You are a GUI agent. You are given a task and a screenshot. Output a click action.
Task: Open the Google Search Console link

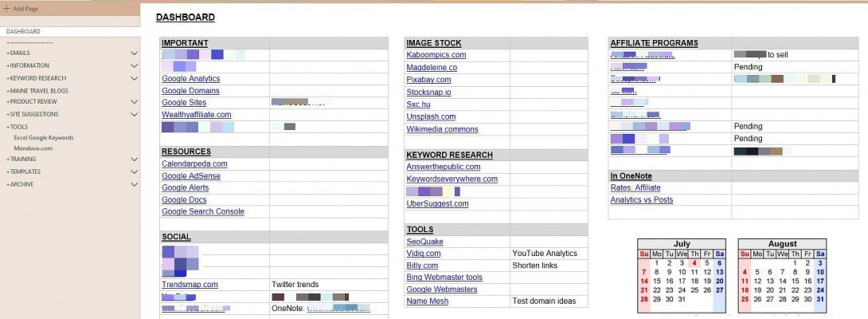[x=202, y=211]
